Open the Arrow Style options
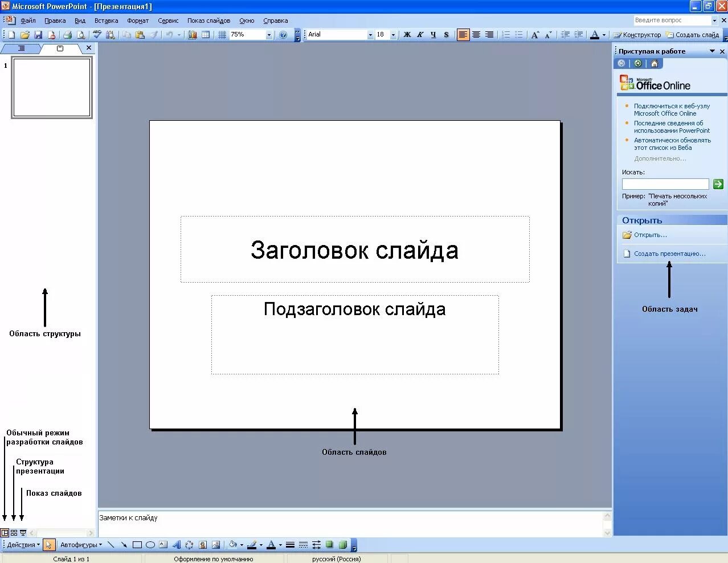The height and width of the screenshot is (563, 728). pos(316,545)
